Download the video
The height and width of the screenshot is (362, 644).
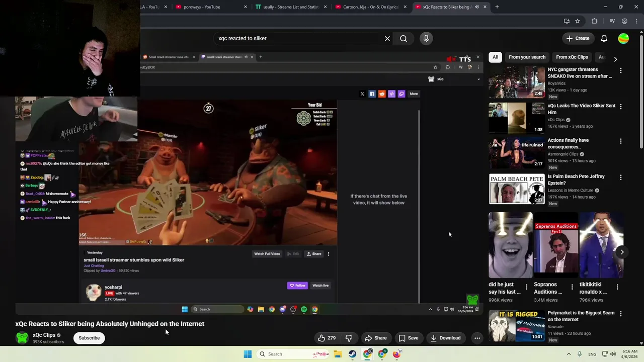coord(446,338)
